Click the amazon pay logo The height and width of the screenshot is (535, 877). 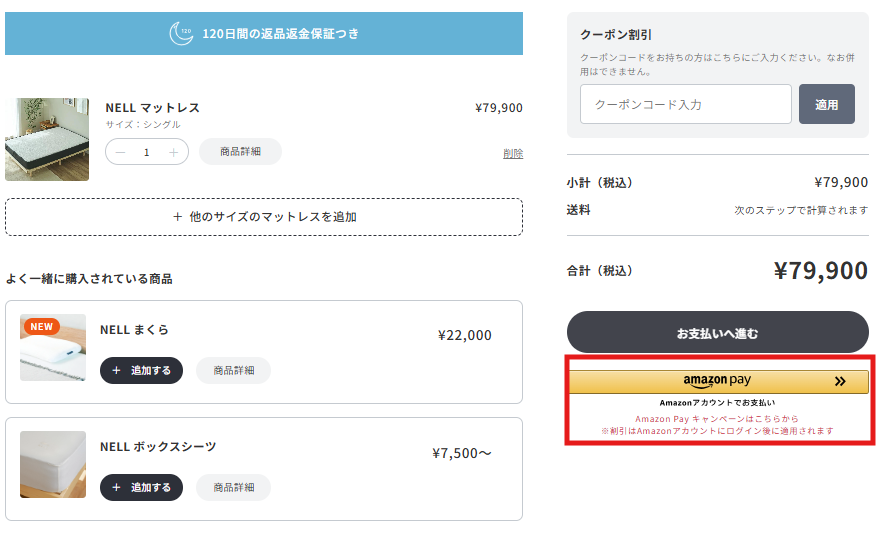point(717,381)
